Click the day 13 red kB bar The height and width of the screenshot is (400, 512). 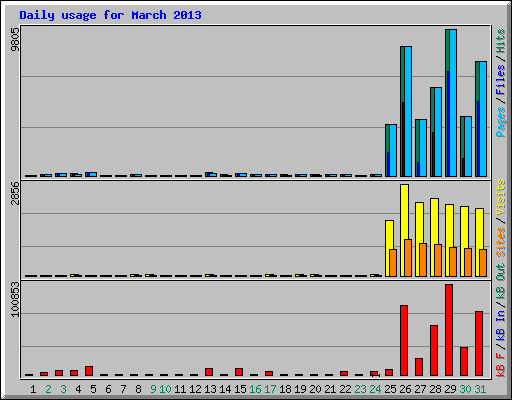click(x=209, y=372)
